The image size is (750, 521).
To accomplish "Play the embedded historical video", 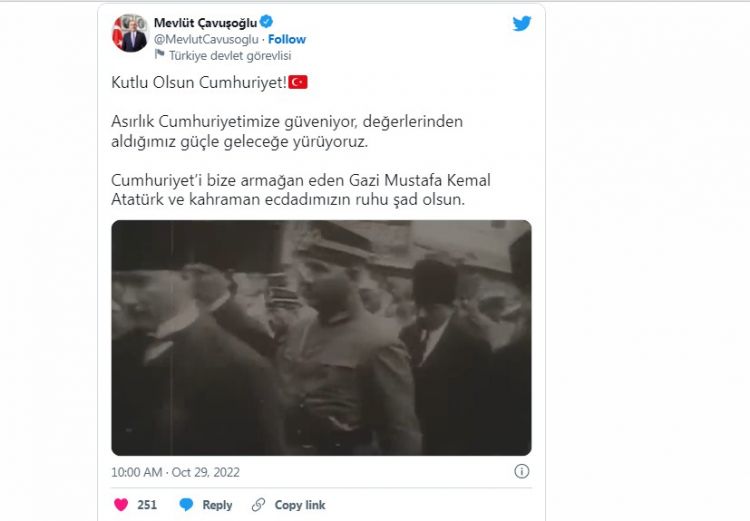I will click(x=321, y=338).
